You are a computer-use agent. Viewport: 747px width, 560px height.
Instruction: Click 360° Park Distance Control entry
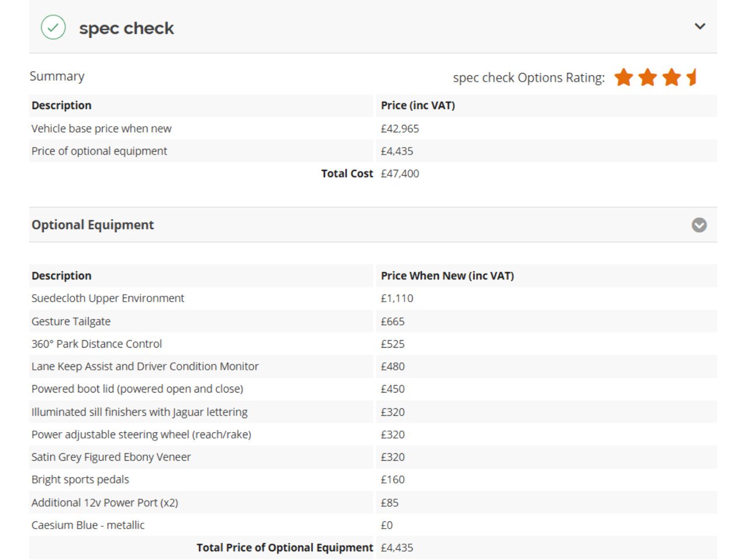click(x=97, y=344)
